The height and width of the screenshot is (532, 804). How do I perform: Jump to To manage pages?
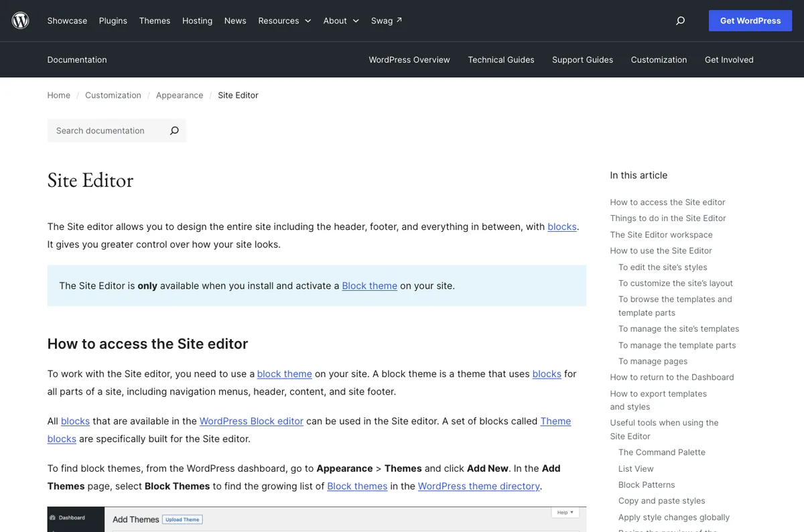(x=653, y=361)
